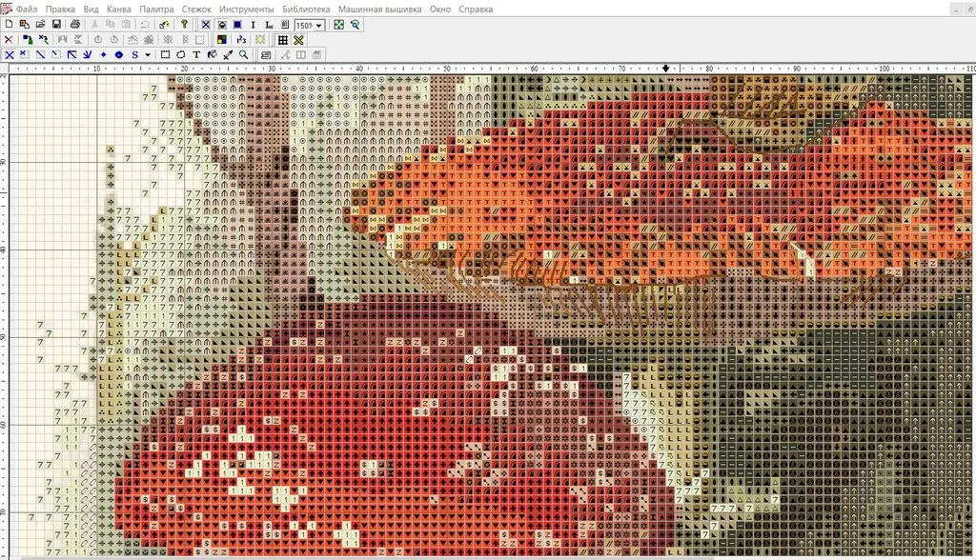Image resolution: width=976 pixels, height=560 pixels.
Task: Toggle solid color blocks view
Action: 237,25
